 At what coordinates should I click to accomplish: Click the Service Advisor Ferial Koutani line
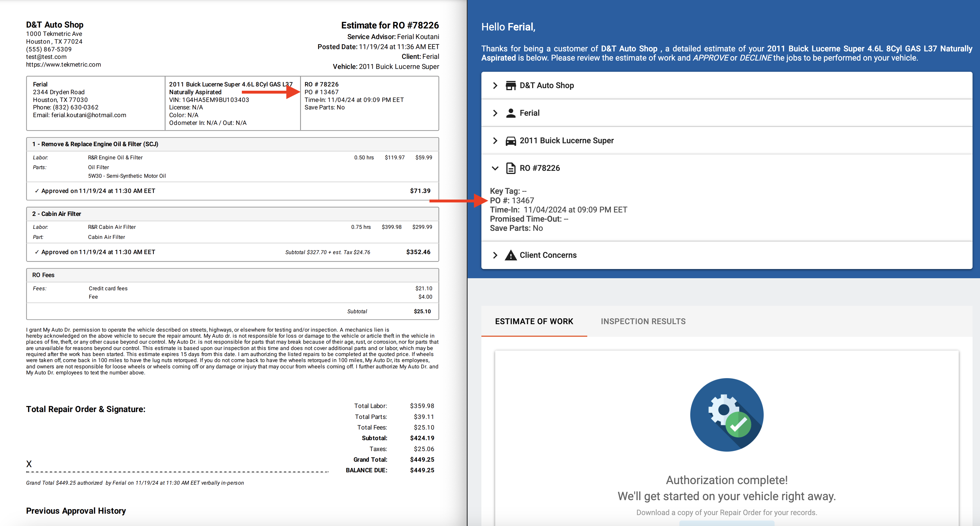[x=393, y=37]
